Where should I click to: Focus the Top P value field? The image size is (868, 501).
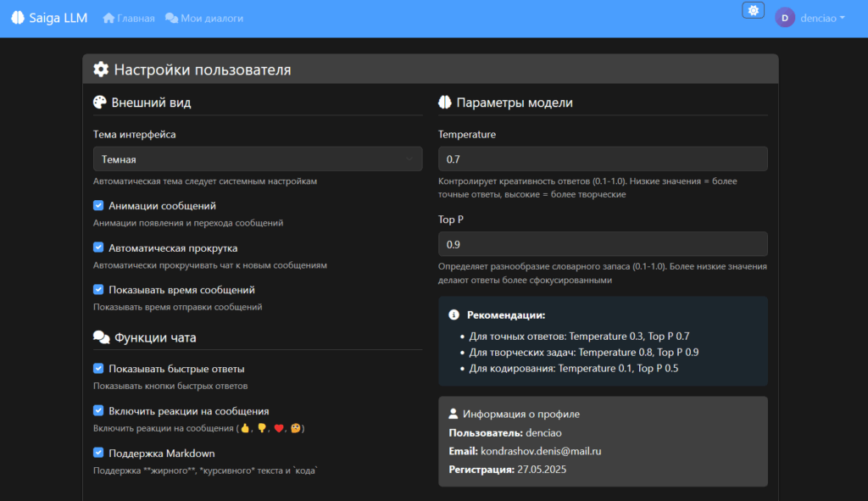pos(603,244)
